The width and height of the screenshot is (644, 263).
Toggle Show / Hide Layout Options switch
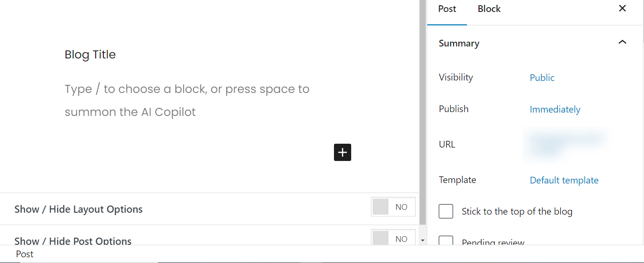pyautogui.click(x=393, y=207)
